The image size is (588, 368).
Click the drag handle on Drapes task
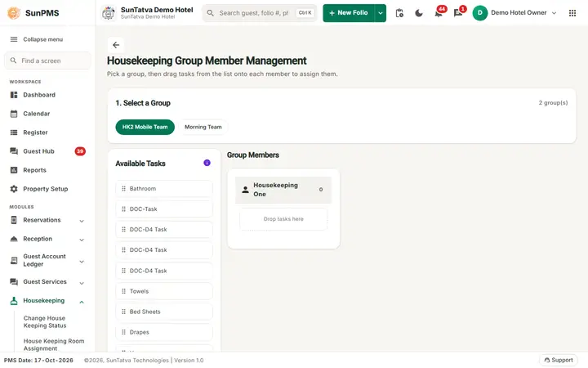124,332
